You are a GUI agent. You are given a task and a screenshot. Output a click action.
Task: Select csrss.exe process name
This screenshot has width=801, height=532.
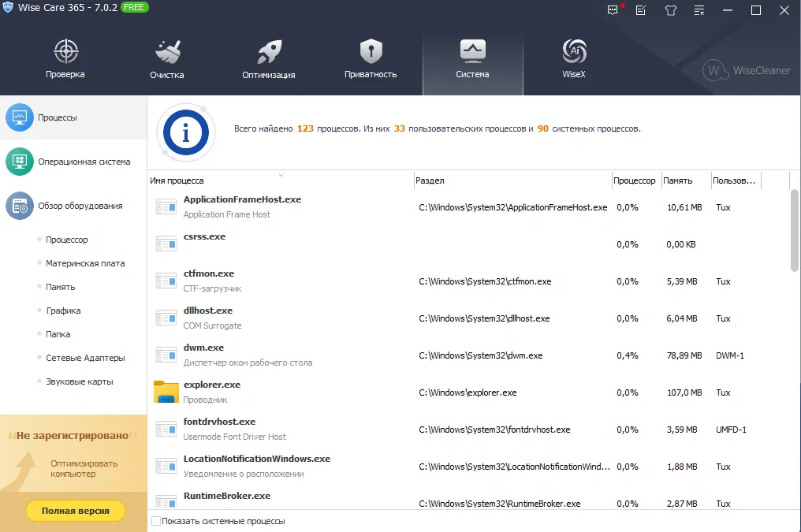point(204,236)
